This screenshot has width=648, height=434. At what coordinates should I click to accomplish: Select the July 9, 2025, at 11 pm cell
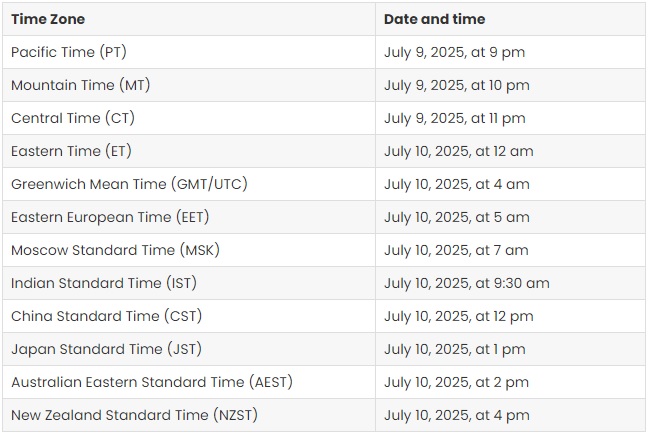click(x=510, y=118)
